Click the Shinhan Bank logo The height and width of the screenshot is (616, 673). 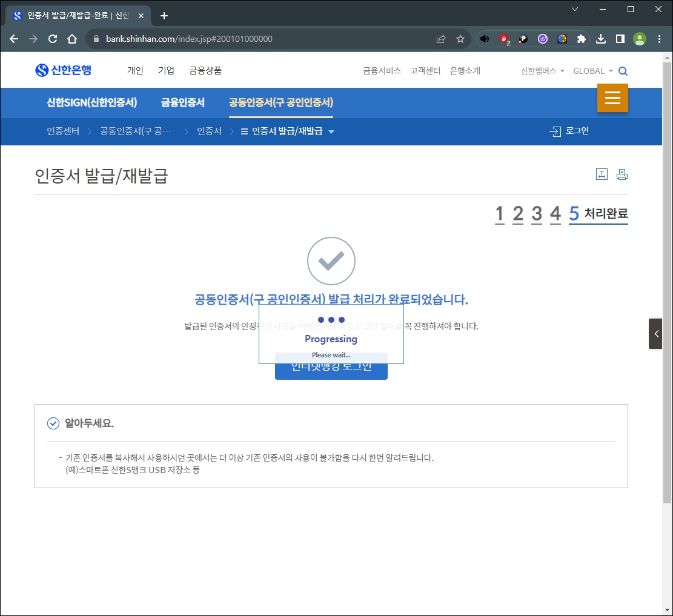[x=63, y=70]
